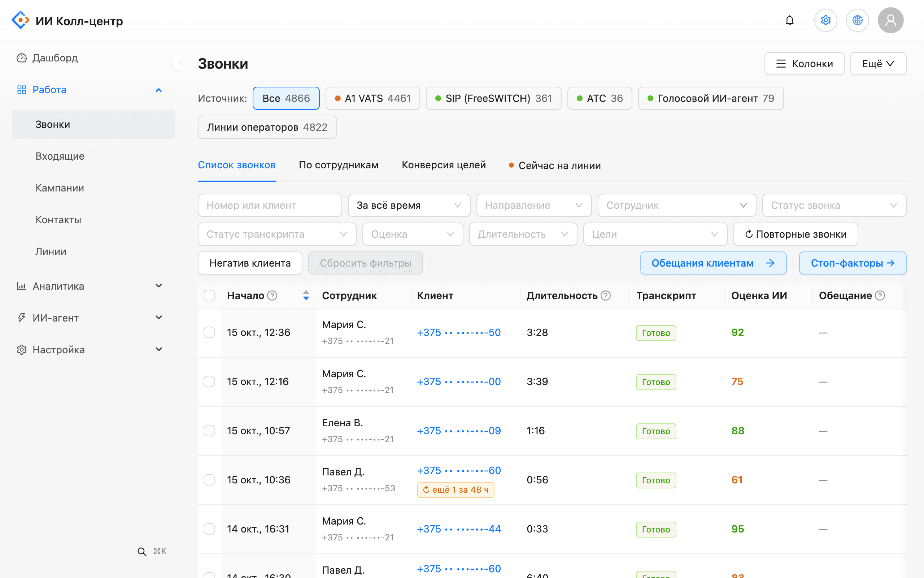Open search via the magnifier icon

(141, 552)
